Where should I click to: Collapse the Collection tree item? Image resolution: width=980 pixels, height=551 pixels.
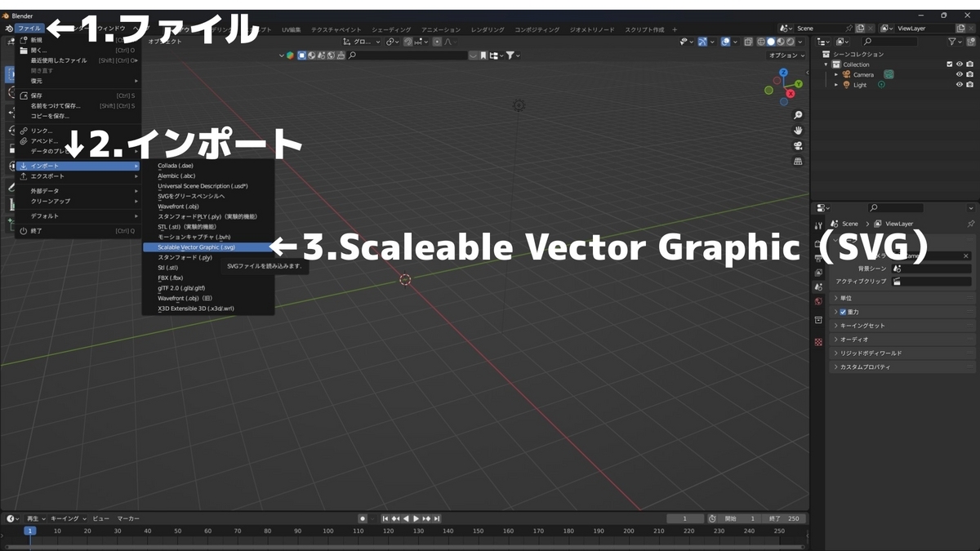pyautogui.click(x=826, y=64)
